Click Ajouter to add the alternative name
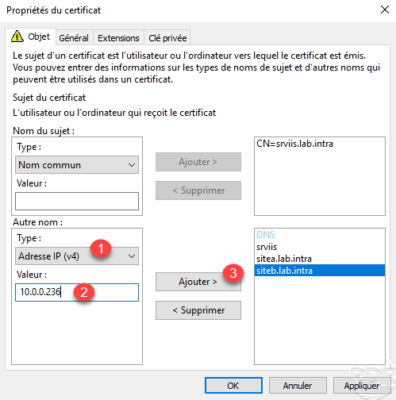The height and width of the screenshot is (400, 396). coord(198,282)
